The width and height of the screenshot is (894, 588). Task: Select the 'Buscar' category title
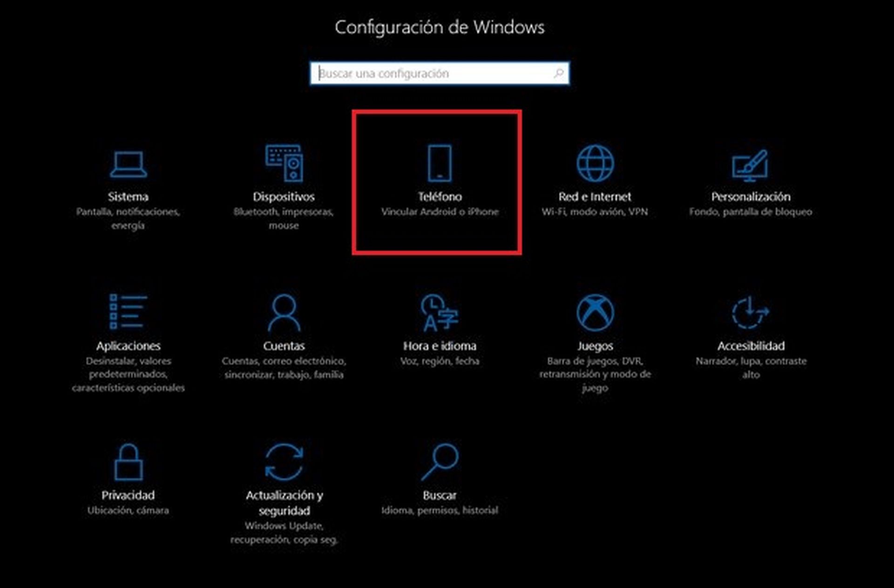[440, 495]
